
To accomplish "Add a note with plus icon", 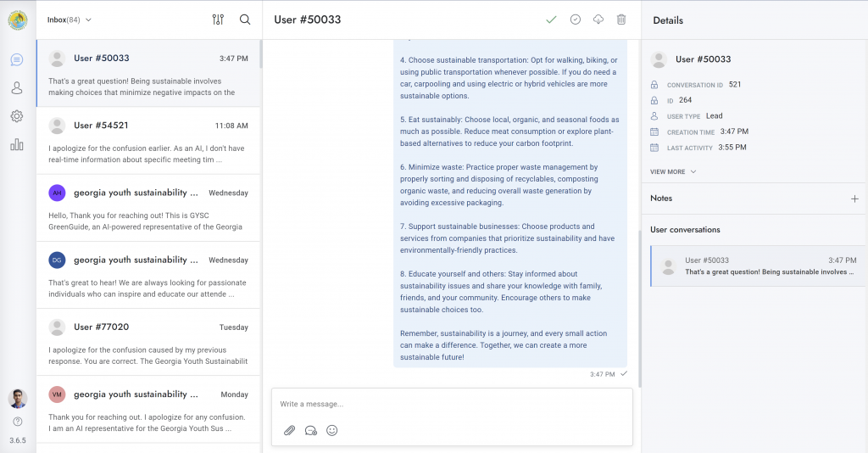I will [x=854, y=199].
